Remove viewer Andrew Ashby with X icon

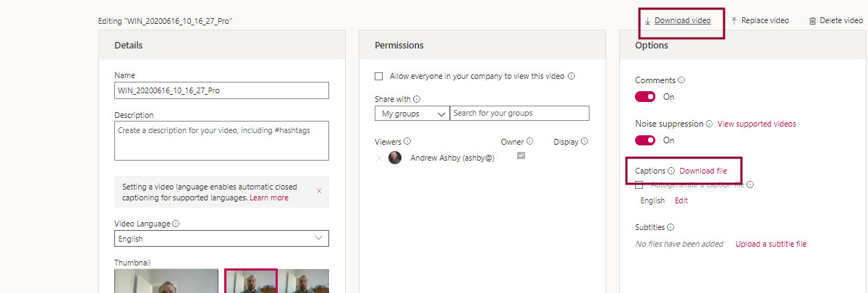click(x=380, y=158)
